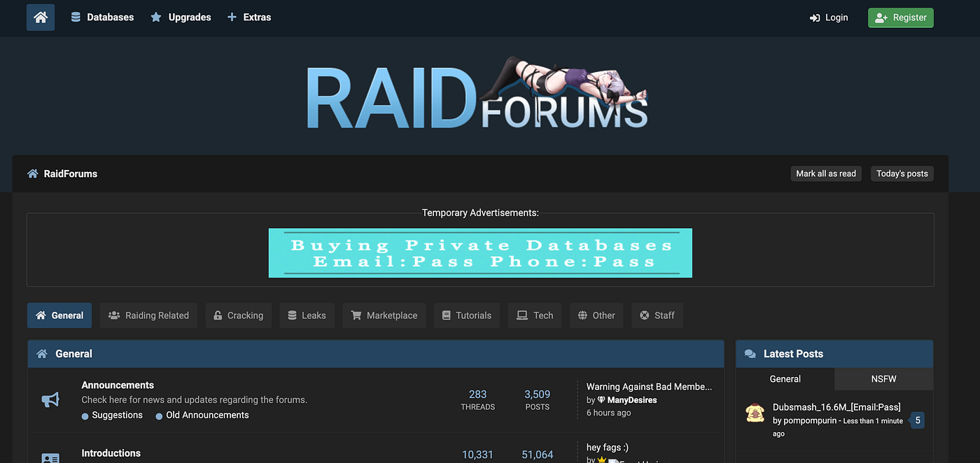Click the General section header title
Screen dimensions: 980x463
click(x=73, y=354)
